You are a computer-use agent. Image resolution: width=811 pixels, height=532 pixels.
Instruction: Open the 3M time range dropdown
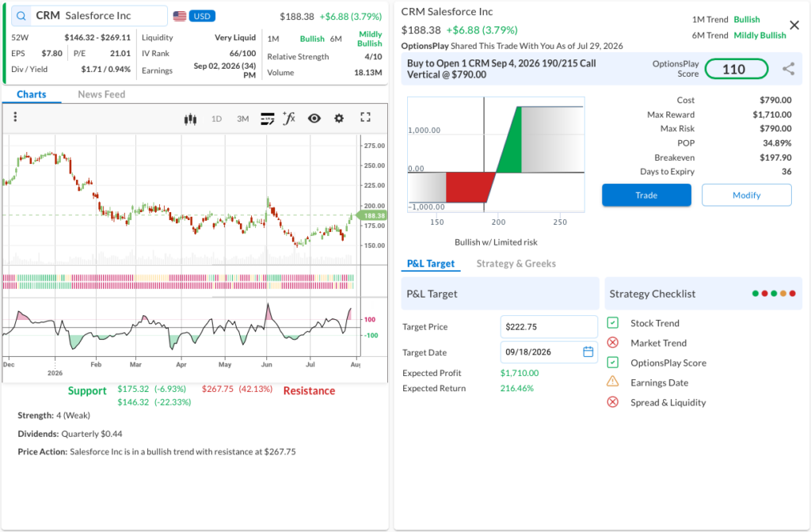(243, 119)
